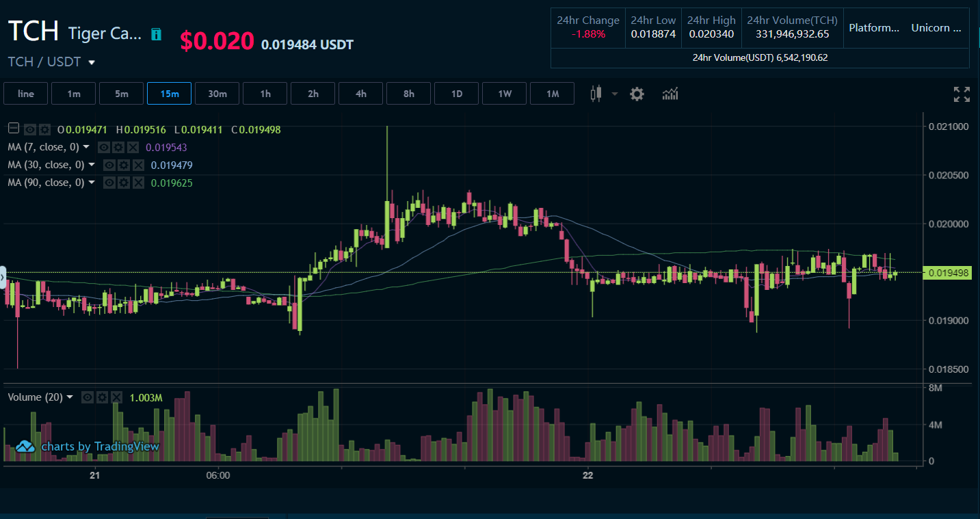
Task: Remove the Volume (20) indicator
Action: click(x=117, y=397)
